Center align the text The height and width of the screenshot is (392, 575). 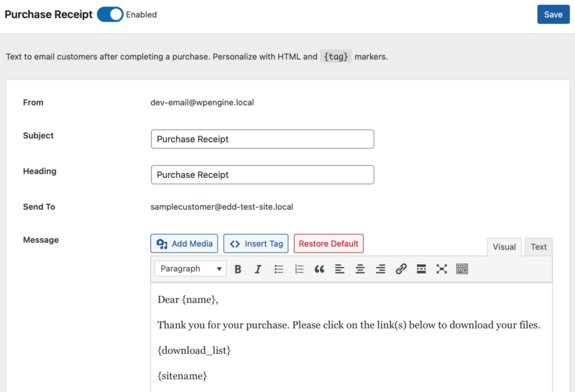tap(360, 269)
